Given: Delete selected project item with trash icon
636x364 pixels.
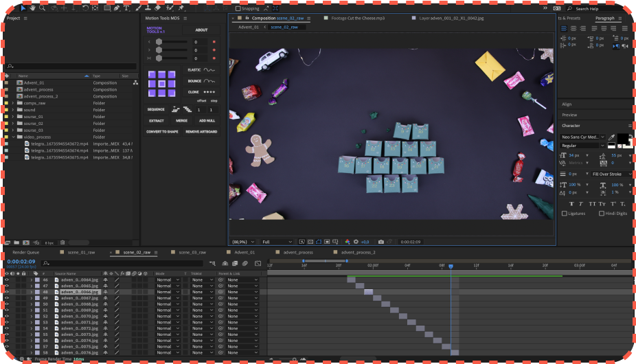Looking at the screenshot, I should coord(63,242).
